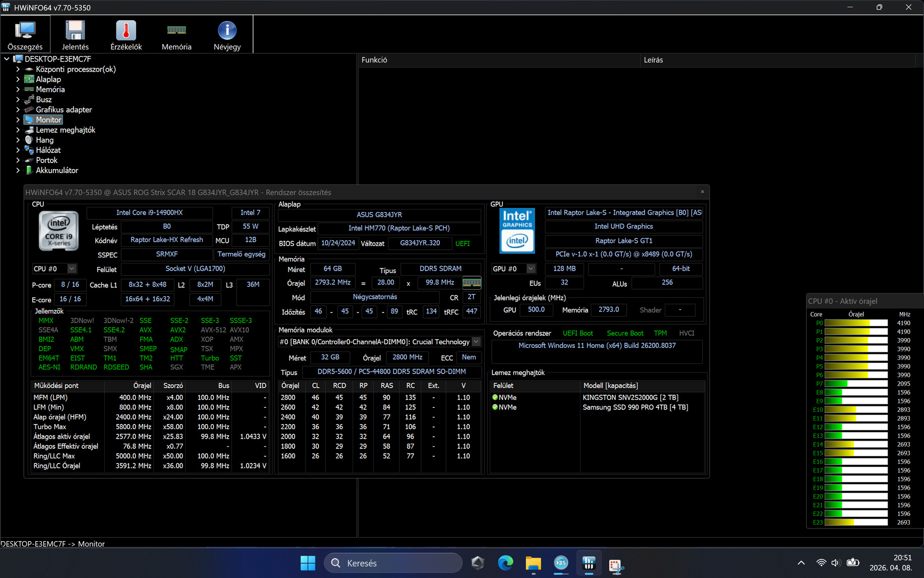Open the volume speaker tray icon
Viewport: 924px width, 578px height.
[x=836, y=563]
